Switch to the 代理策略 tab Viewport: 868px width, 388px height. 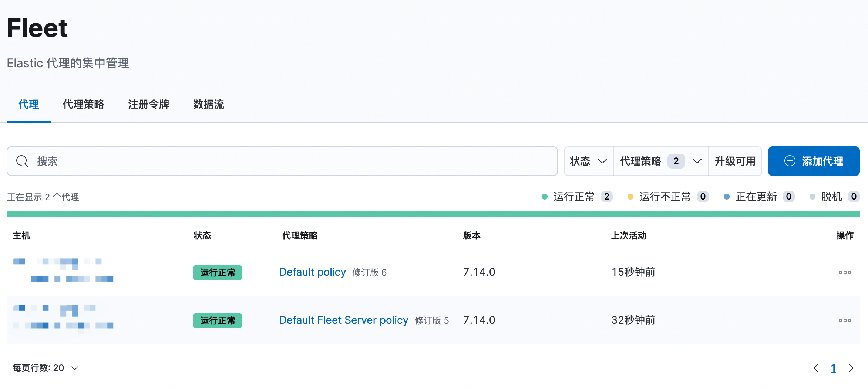tap(83, 105)
